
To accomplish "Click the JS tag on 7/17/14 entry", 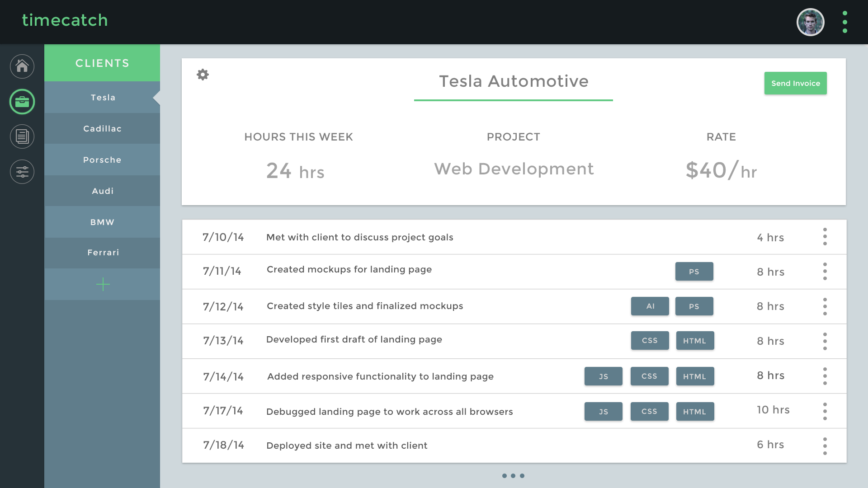I will pyautogui.click(x=603, y=412).
